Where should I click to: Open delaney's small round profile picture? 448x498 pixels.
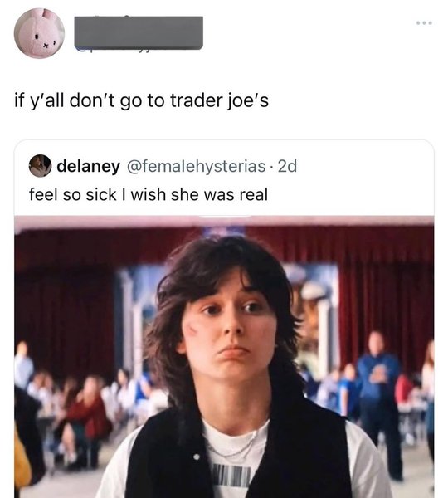[x=41, y=165]
